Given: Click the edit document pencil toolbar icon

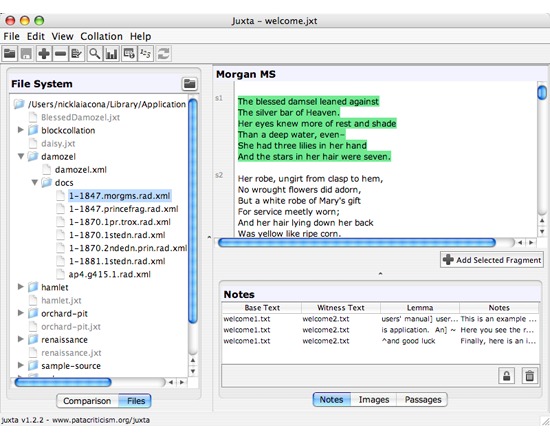Looking at the screenshot, I should (x=76, y=54).
